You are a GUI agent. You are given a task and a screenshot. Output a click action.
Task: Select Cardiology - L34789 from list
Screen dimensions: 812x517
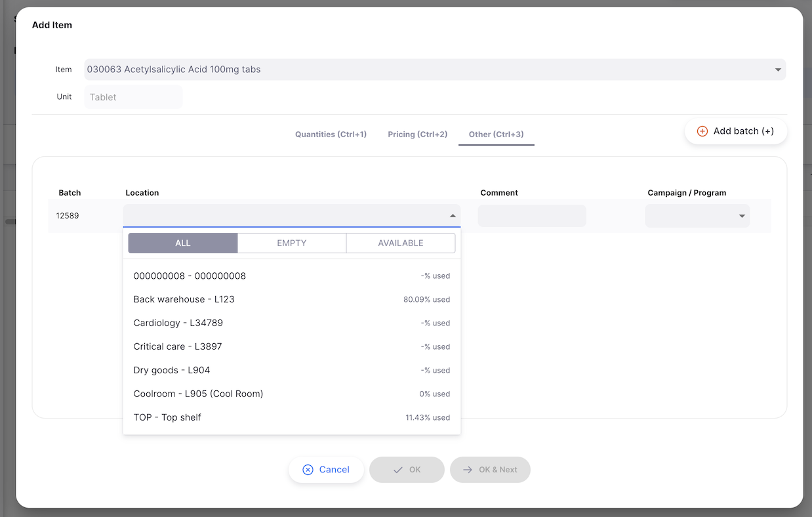point(178,323)
